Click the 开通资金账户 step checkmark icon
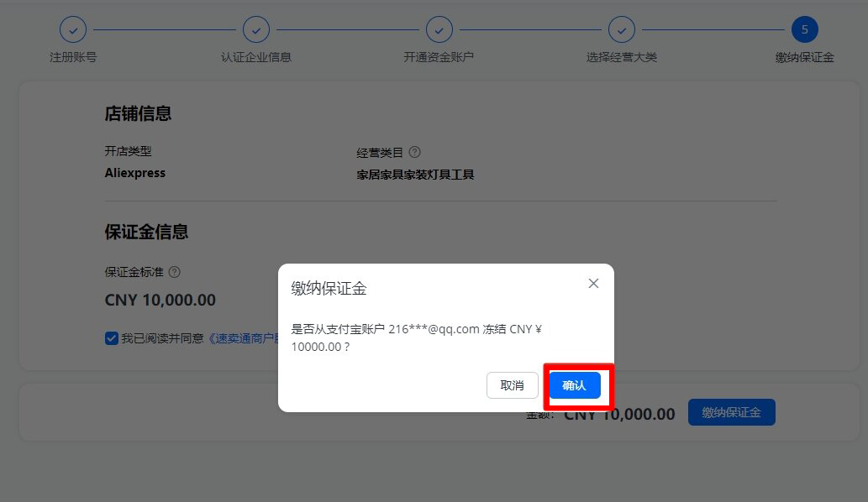This screenshot has width=868, height=502. tap(439, 30)
